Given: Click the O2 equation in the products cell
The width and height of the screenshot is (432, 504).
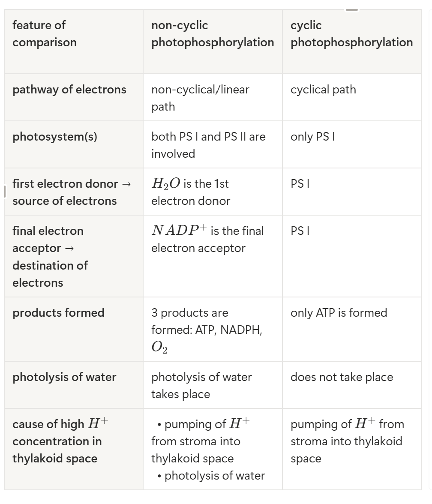Looking at the screenshot, I should (159, 347).
